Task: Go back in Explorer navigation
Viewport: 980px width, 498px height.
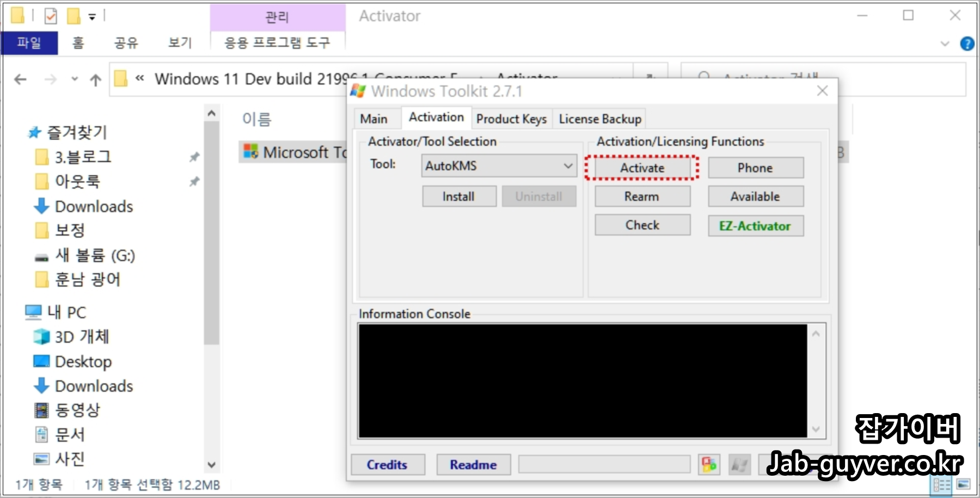Action: coord(21,80)
